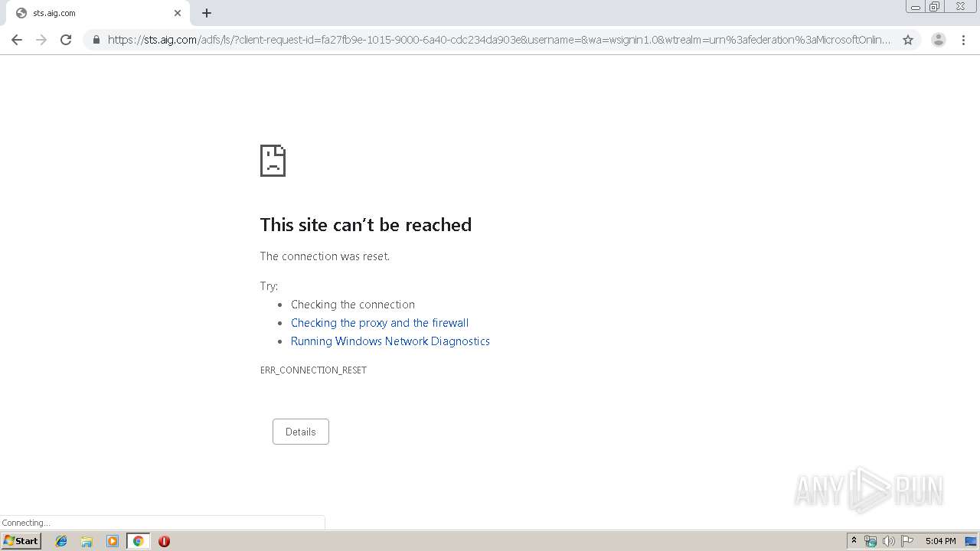Click 'The connection was reset.' text
Viewport: 980px width, 551px height.
click(325, 256)
